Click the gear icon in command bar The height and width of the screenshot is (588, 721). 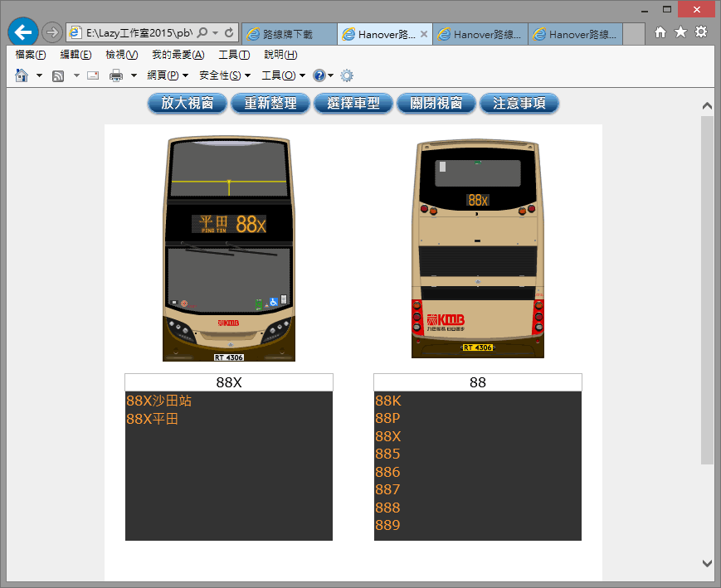pyautogui.click(x=347, y=75)
